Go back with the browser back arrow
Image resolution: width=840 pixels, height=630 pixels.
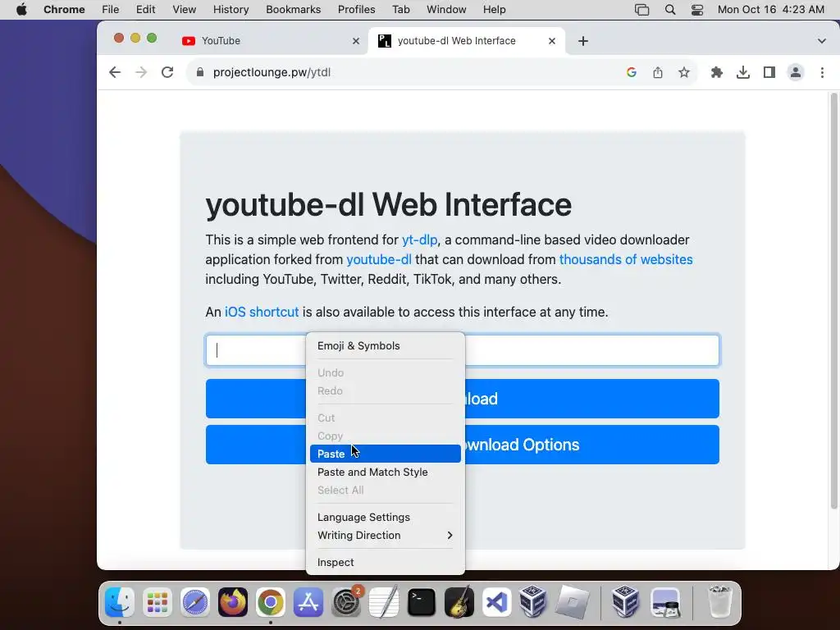[x=115, y=72]
